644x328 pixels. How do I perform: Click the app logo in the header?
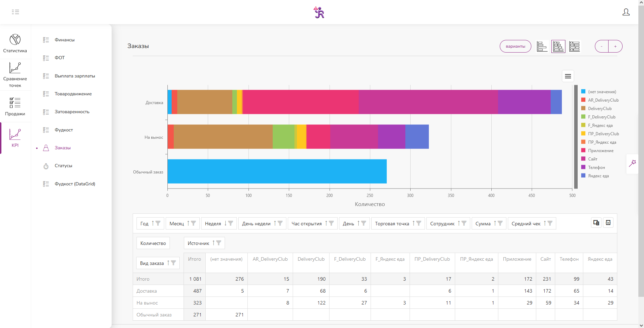(319, 12)
